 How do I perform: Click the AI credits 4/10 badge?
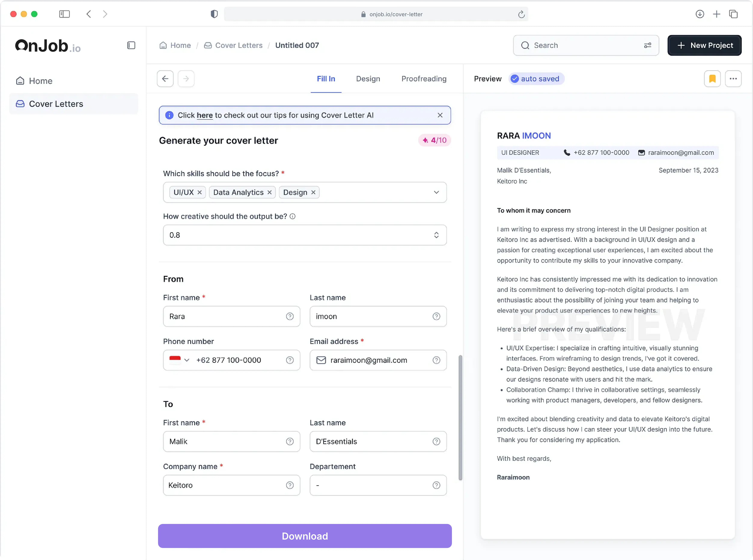434,140
